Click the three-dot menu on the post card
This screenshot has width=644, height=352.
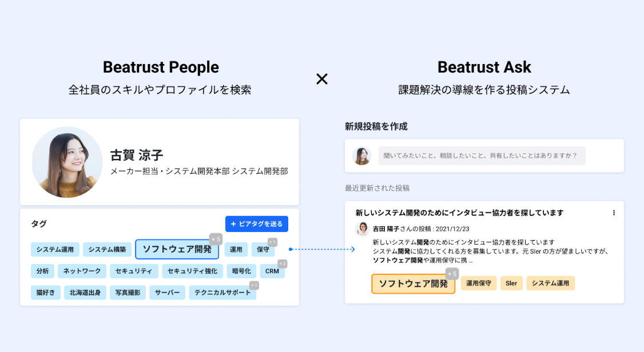(x=614, y=213)
